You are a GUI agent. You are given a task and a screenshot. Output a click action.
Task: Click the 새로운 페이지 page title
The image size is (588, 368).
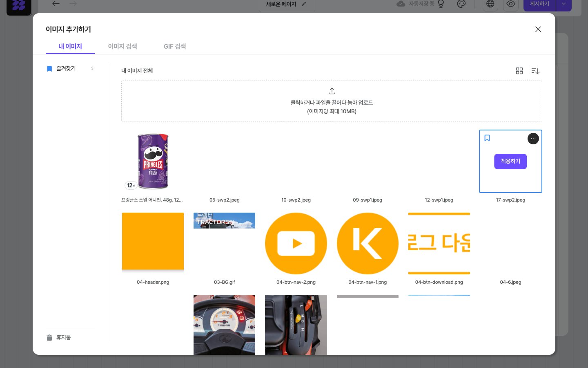coord(281,4)
